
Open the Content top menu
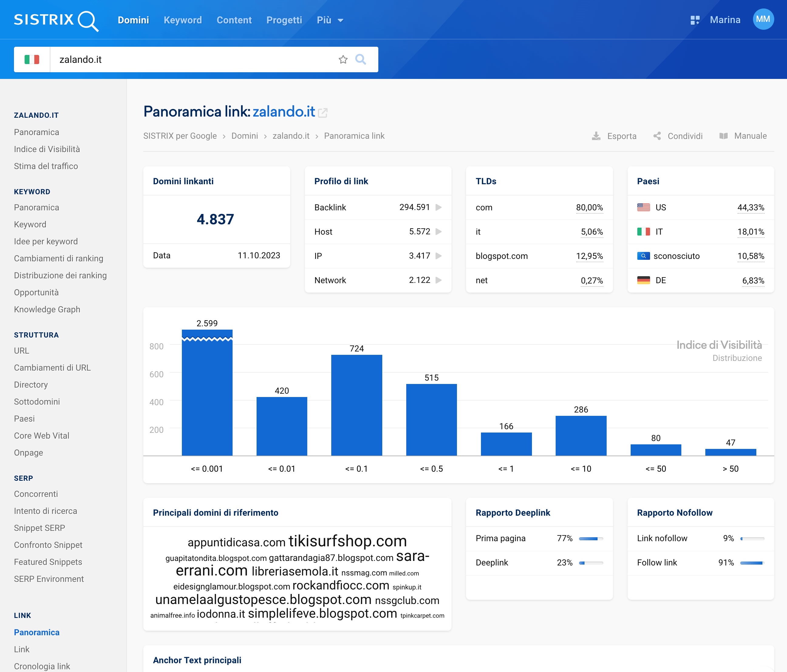pos(234,20)
